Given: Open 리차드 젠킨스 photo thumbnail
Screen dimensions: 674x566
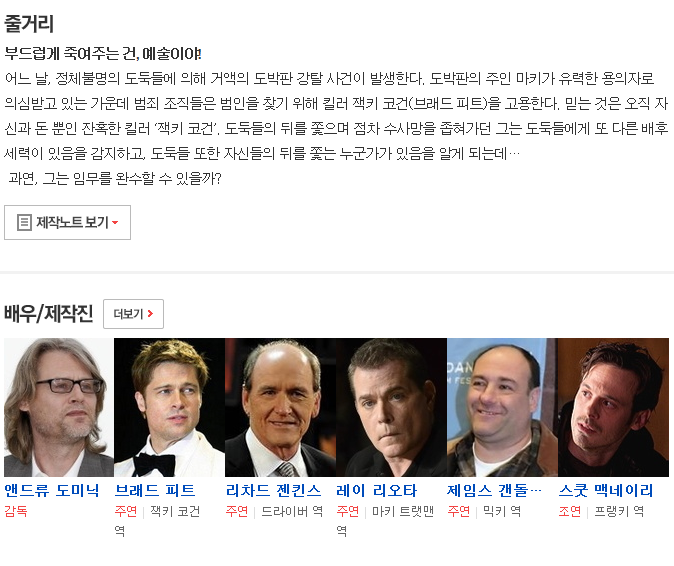Looking at the screenshot, I should (x=280, y=407).
